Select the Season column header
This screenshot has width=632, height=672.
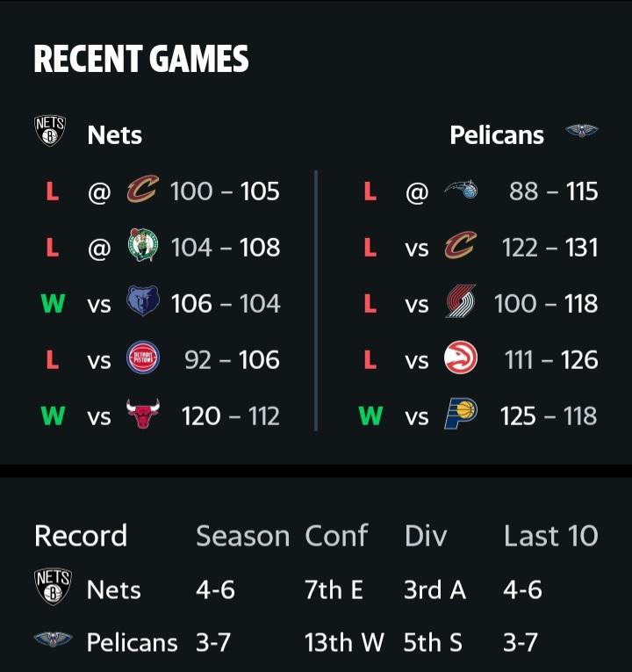[x=243, y=536]
